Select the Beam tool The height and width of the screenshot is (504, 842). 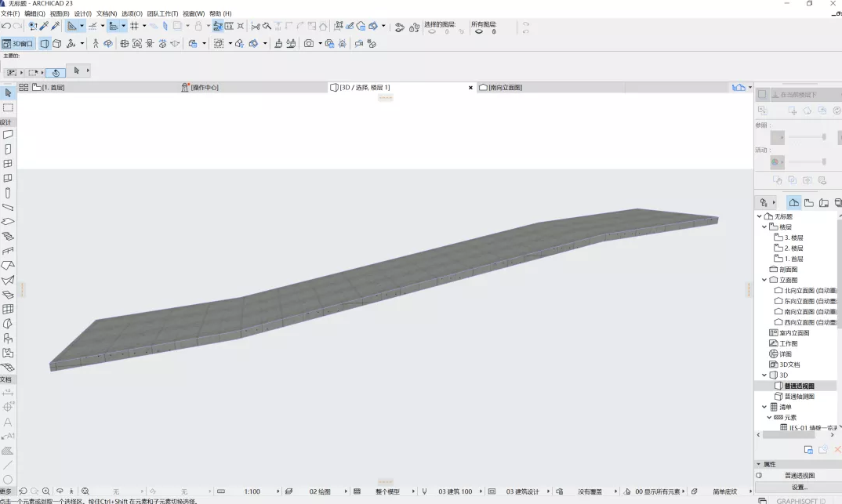(8, 207)
